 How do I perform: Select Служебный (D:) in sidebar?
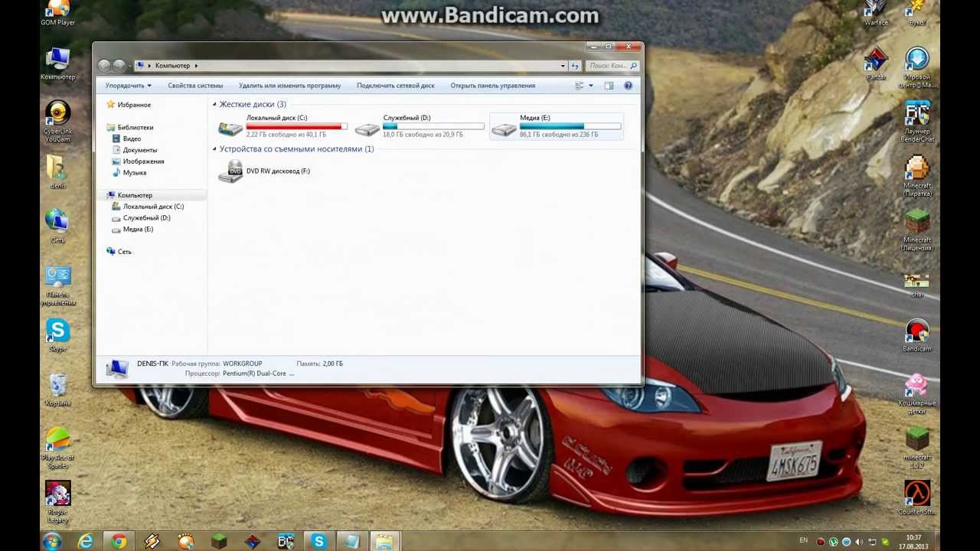[x=146, y=218]
